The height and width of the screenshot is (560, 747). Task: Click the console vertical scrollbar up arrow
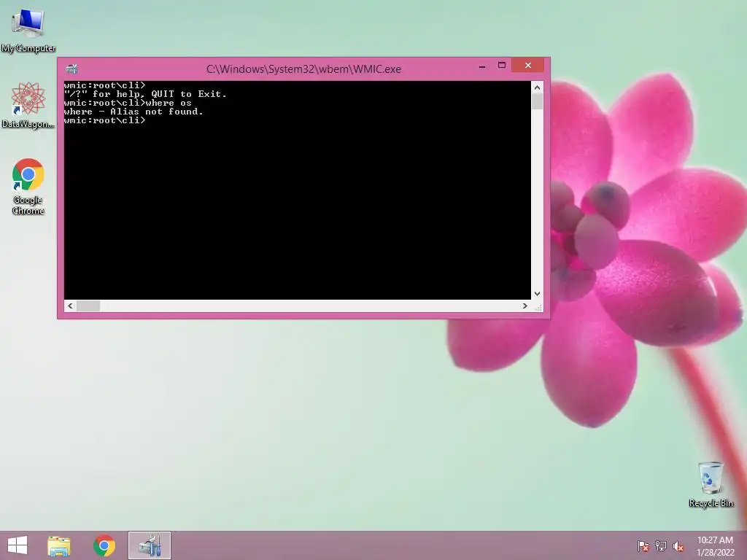538,87
